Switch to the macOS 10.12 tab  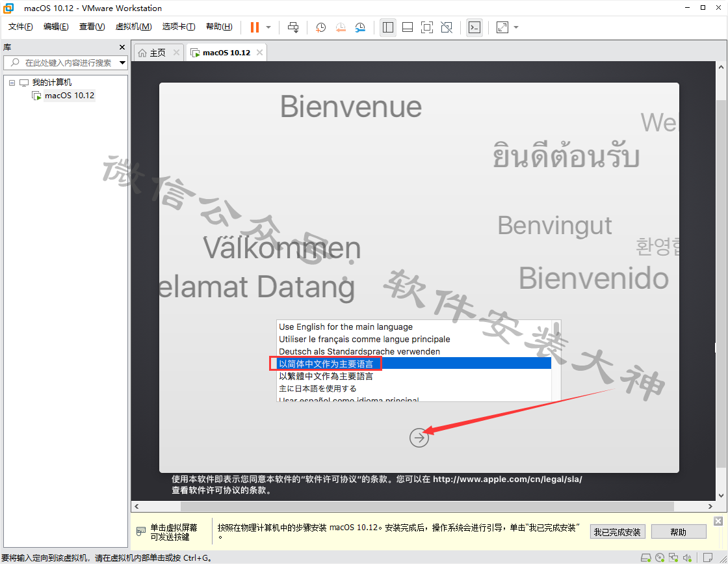pos(226,53)
